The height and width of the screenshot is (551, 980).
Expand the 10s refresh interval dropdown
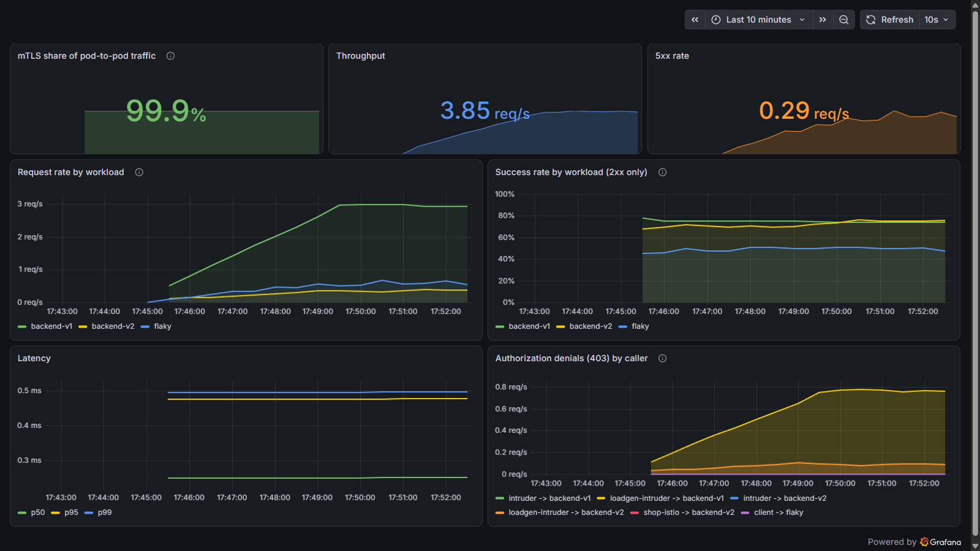click(x=937, y=20)
